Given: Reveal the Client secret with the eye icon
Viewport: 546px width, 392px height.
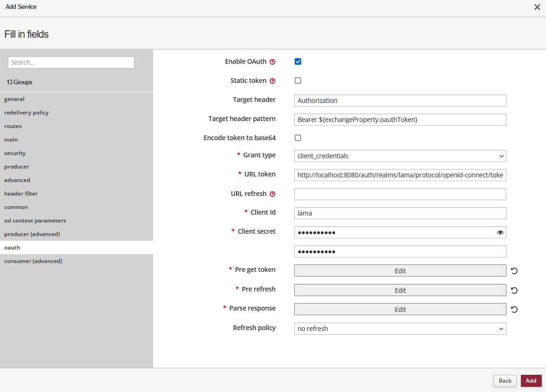Looking at the screenshot, I should (500, 232).
